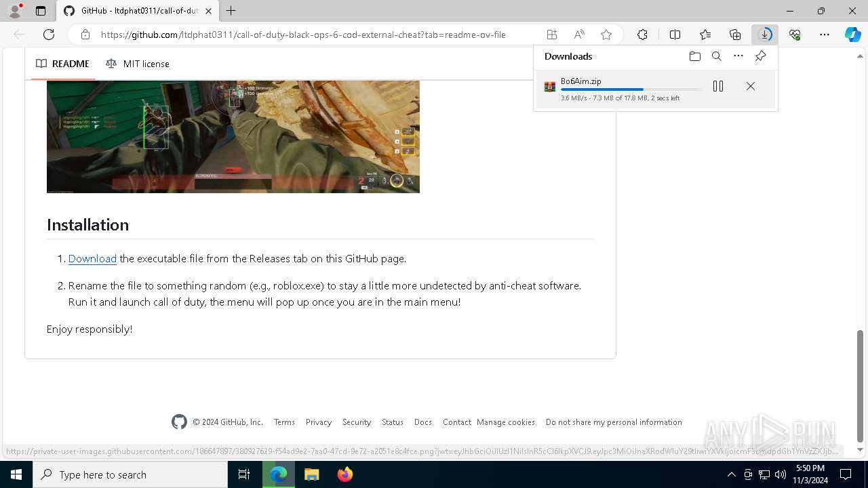Open the Terms footer link
The height and width of the screenshot is (488, 868).
click(x=284, y=422)
